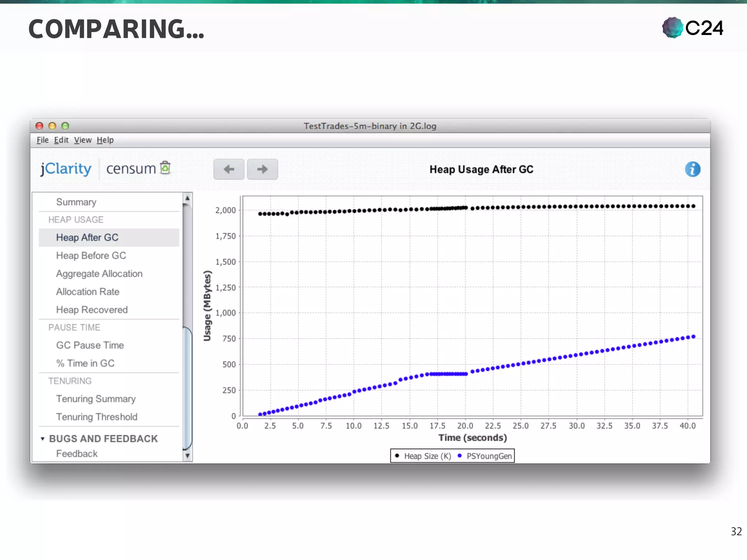Click the forward arrow navigation button

(262, 169)
